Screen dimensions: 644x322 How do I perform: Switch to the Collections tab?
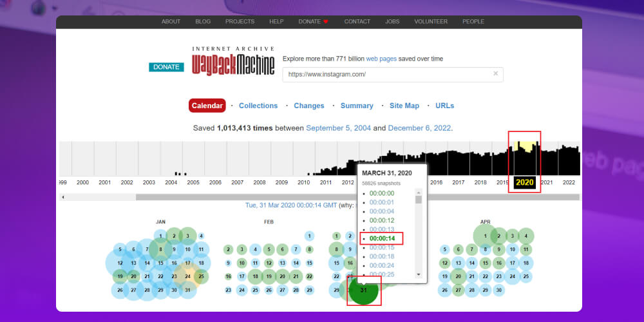coord(258,106)
